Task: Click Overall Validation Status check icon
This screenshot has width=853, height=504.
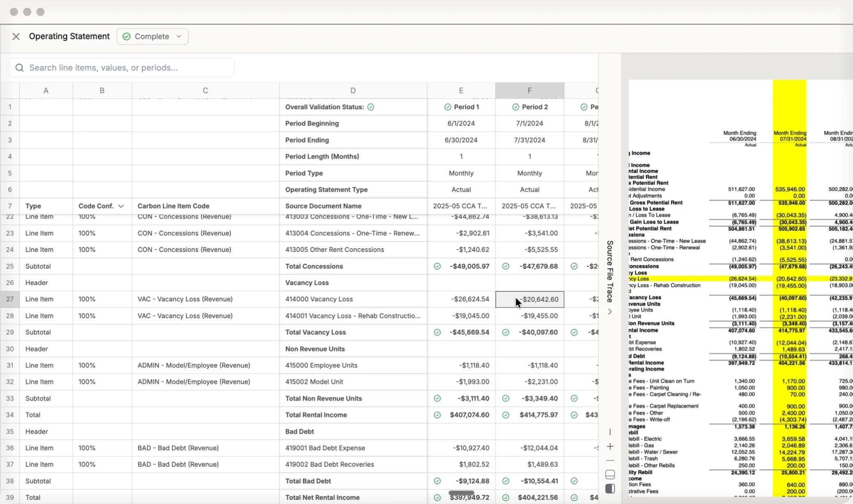Action: (371, 107)
